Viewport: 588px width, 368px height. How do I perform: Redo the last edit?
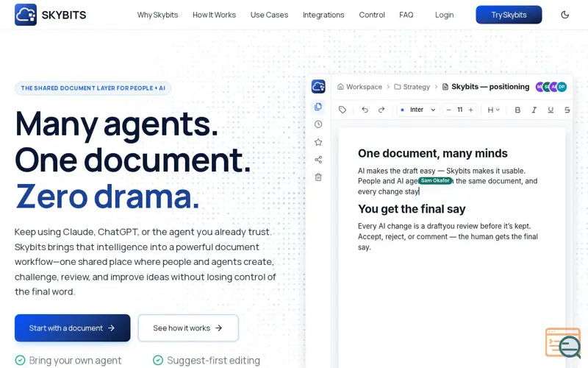coord(381,110)
